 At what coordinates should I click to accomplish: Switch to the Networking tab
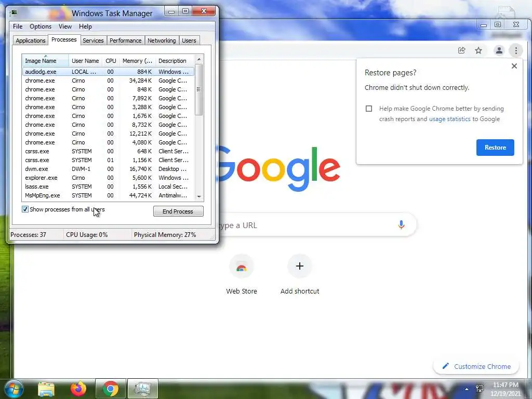click(x=162, y=41)
